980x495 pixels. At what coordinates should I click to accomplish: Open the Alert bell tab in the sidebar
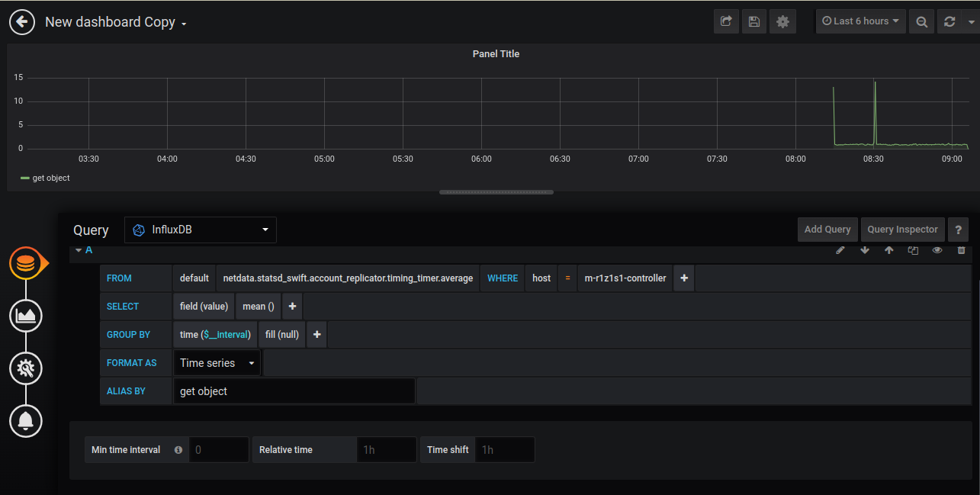coord(26,420)
